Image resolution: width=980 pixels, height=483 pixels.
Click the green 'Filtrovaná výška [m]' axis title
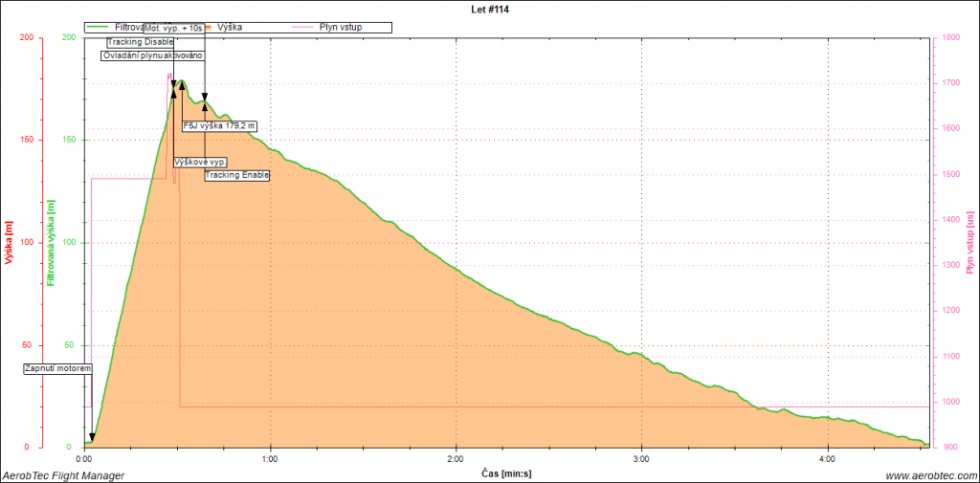click(51, 243)
